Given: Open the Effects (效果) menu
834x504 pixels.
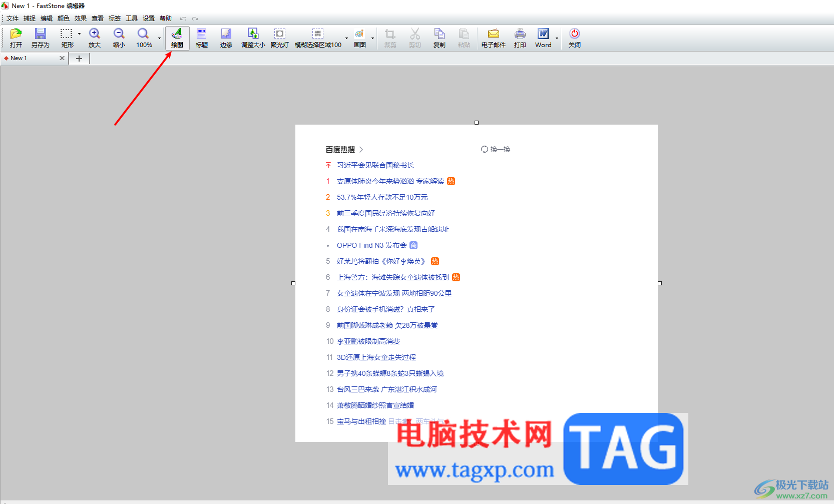Looking at the screenshot, I should 81,19.
